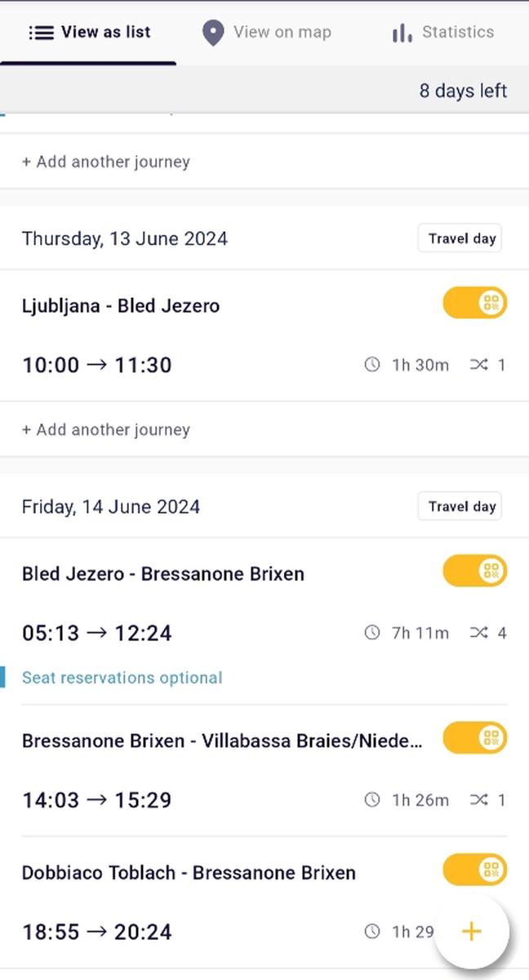Open the 05:13 to 12:24 journey details
Screen dimensions: 529x980
(x=97, y=633)
